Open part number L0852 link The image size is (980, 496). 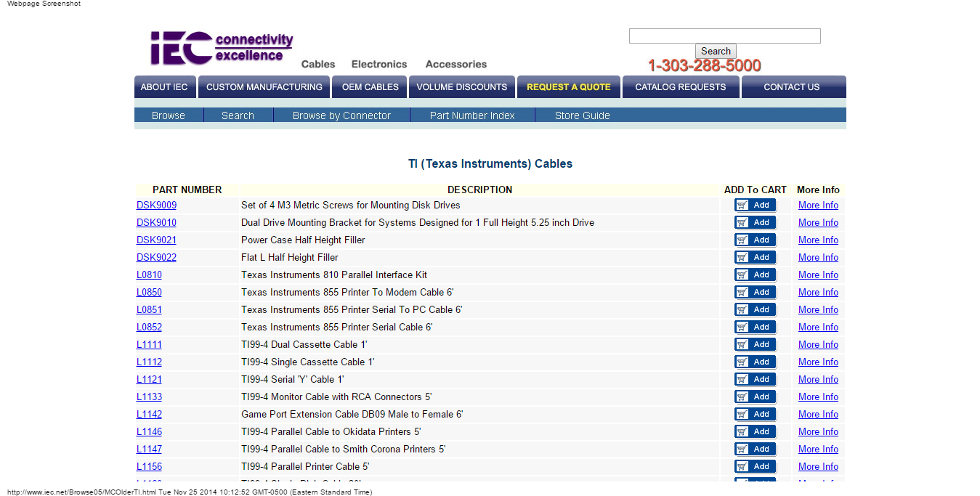click(x=149, y=327)
